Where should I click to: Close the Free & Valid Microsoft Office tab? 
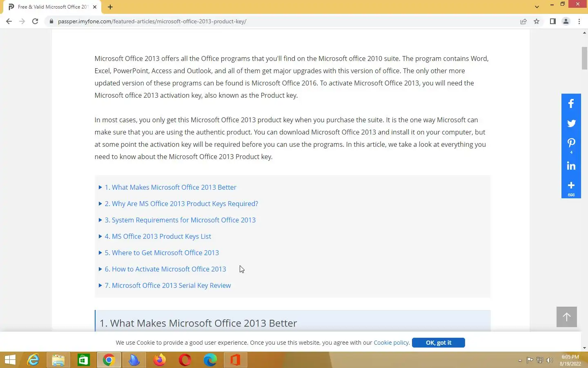pyautogui.click(x=95, y=7)
